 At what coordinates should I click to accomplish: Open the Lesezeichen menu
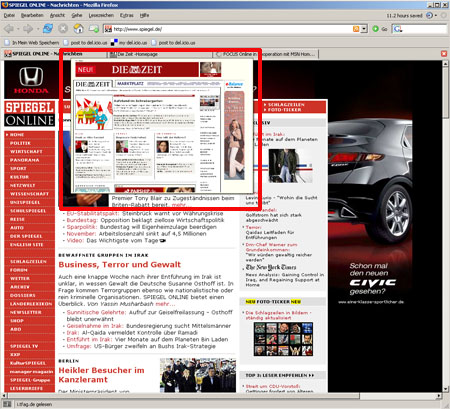(101, 15)
